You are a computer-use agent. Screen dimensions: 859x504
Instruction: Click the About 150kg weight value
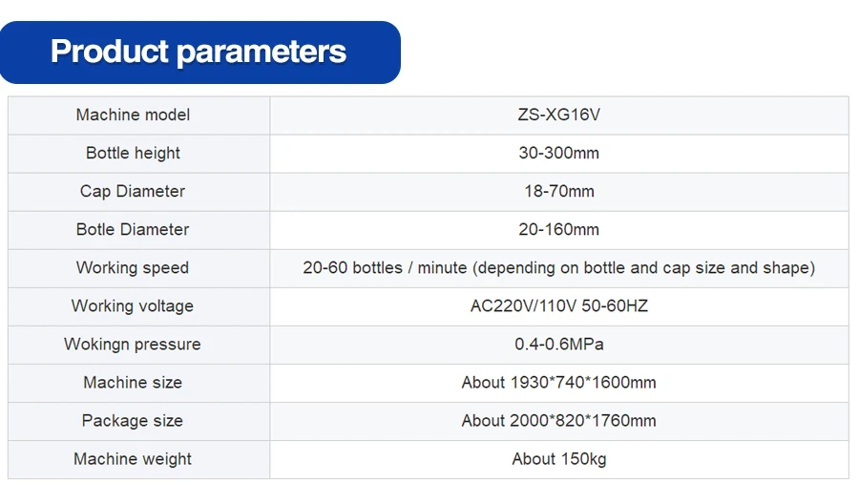pyautogui.click(x=558, y=459)
